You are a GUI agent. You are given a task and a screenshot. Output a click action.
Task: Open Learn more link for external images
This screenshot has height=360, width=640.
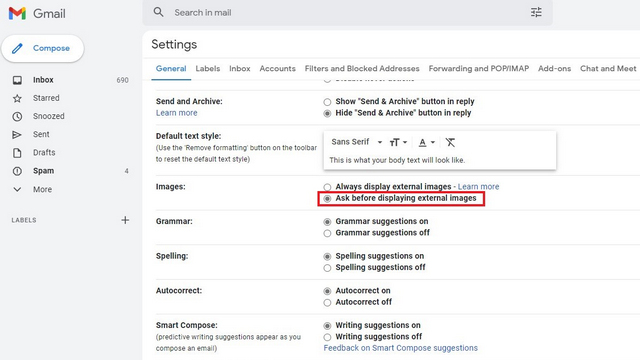pyautogui.click(x=478, y=187)
